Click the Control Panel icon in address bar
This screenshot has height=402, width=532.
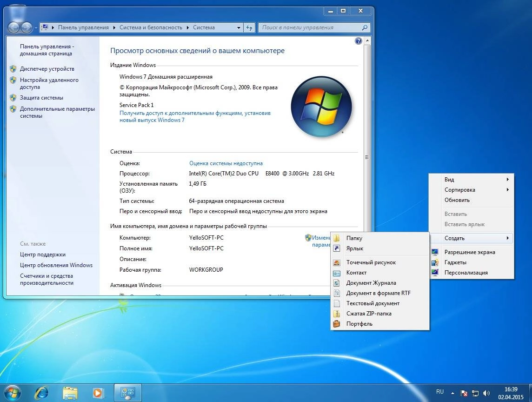45,27
